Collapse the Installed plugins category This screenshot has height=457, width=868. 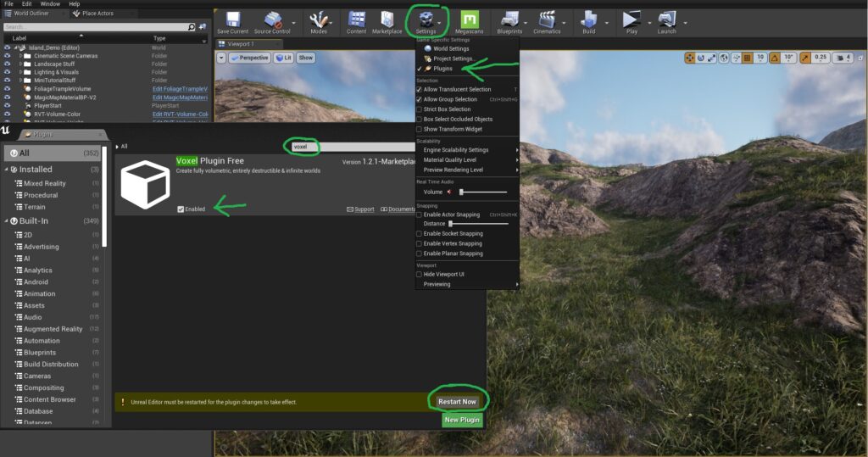coord(7,170)
